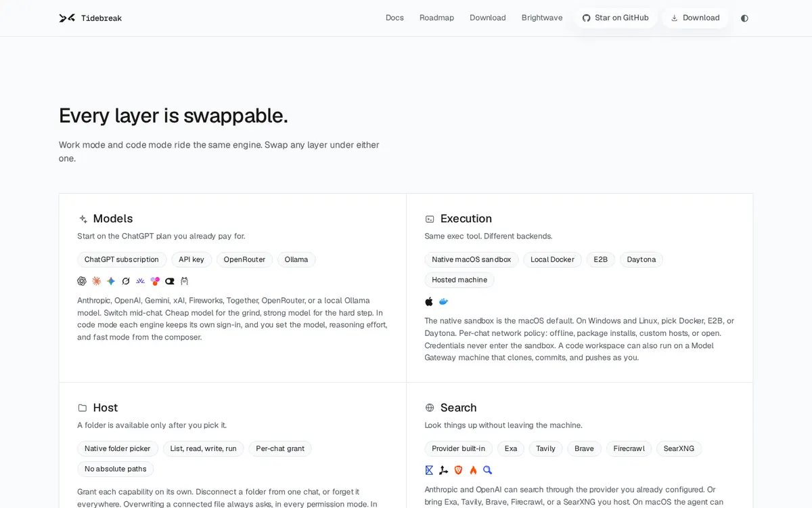
Task: Click the terminal icon beside the Execution heading
Action: [x=430, y=219]
